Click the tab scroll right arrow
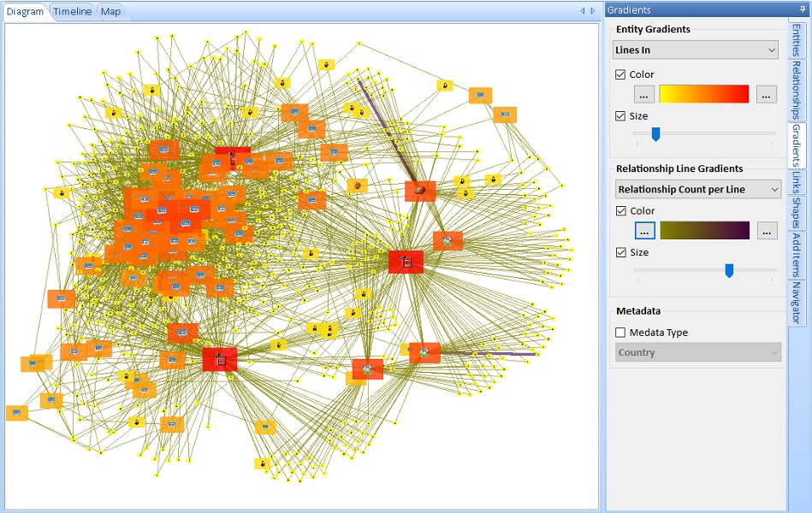This screenshot has width=812, height=513. click(x=592, y=11)
